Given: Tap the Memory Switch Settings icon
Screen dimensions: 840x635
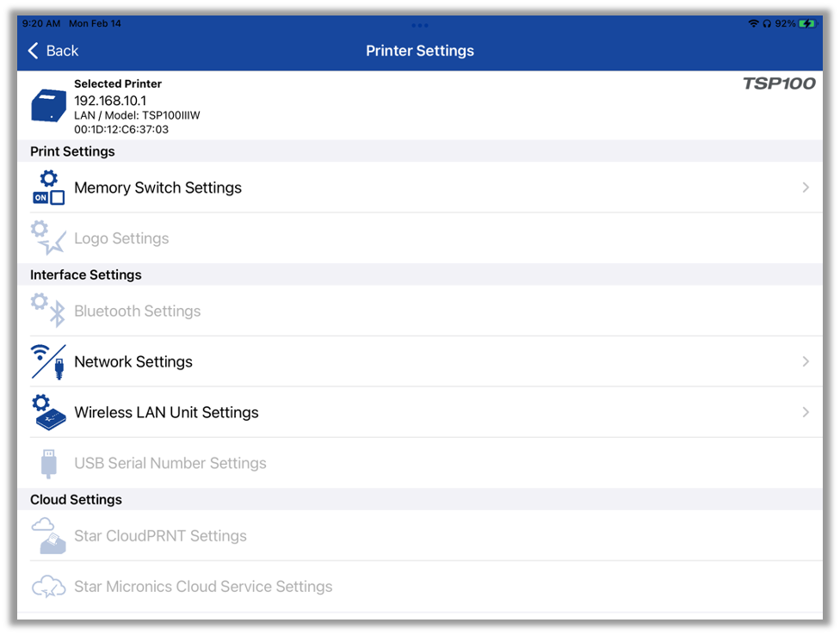Looking at the screenshot, I should (x=48, y=188).
